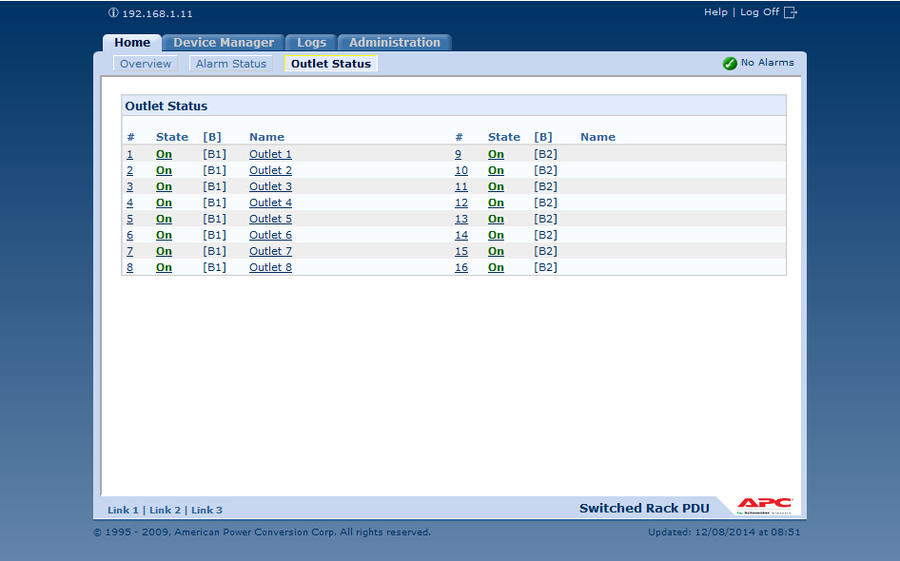Screen dimensions: 900x561
Task: Open the Outlet 8 name link
Action: tap(270, 267)
